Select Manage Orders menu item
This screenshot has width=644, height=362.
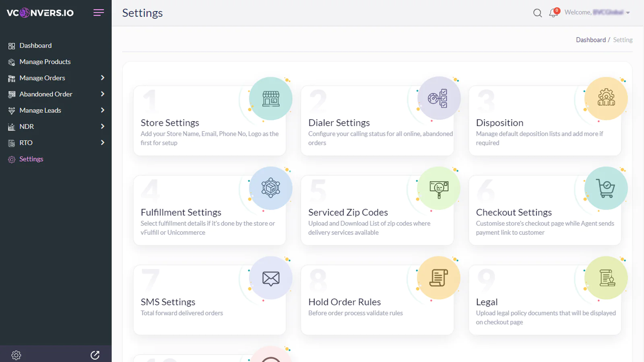[x=42, y=78]
